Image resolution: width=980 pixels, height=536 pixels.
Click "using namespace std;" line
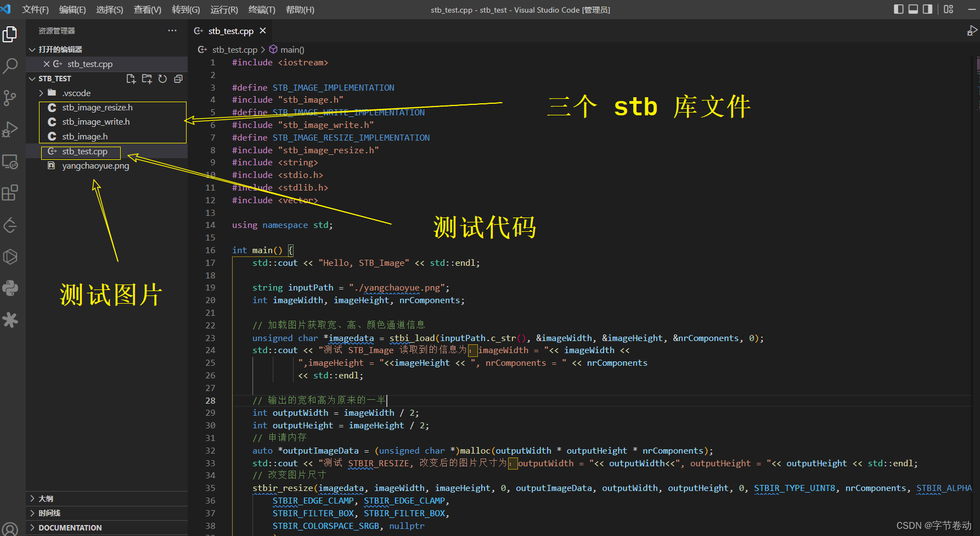282,225
